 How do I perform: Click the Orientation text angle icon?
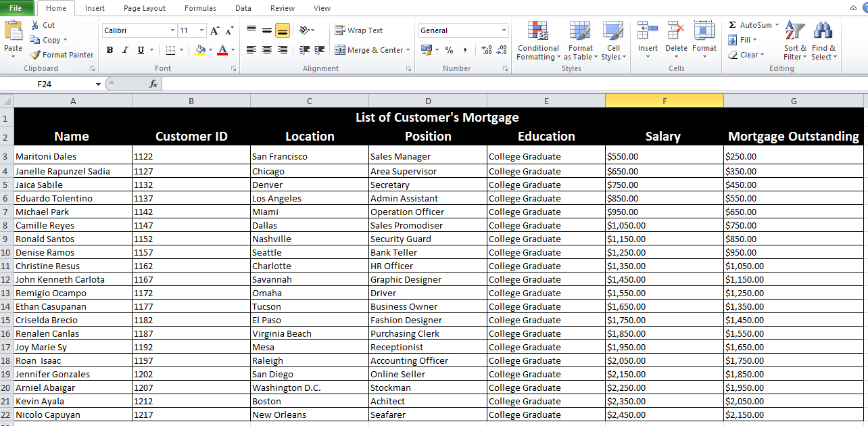304,30
